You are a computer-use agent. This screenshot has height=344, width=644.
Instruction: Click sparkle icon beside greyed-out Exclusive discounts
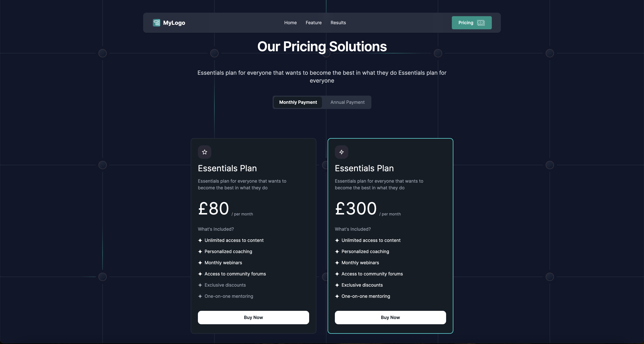(x=200, y=285)
